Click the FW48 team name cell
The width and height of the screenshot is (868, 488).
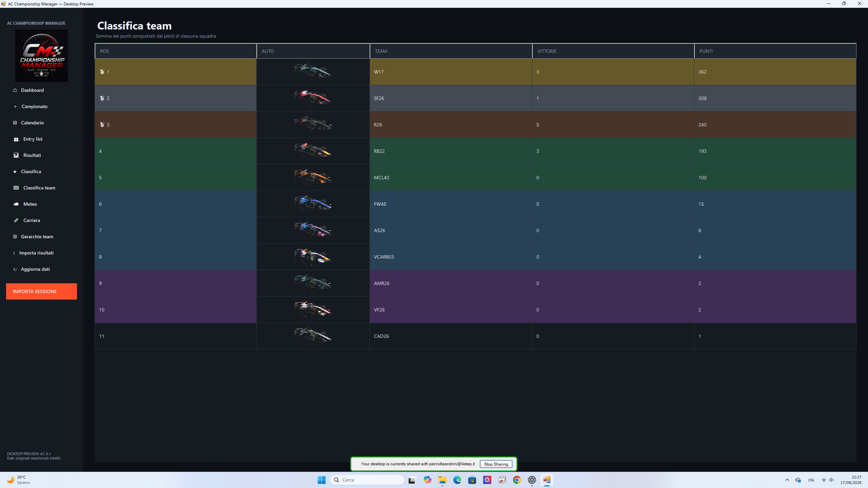pyautogui.click(x=451, y=204)
